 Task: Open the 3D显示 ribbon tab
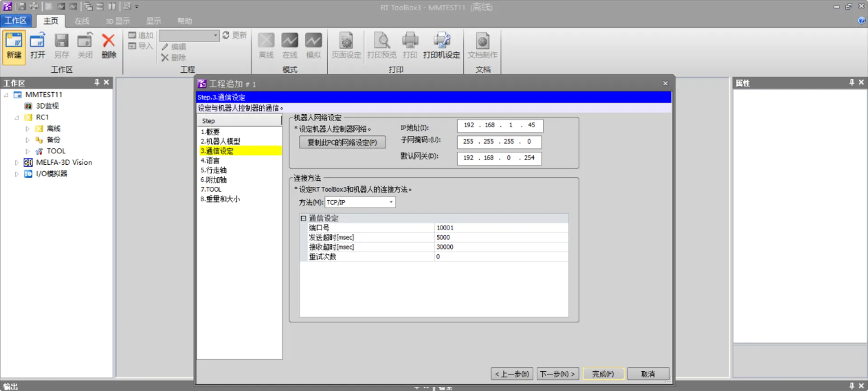(x=118, y=21)
